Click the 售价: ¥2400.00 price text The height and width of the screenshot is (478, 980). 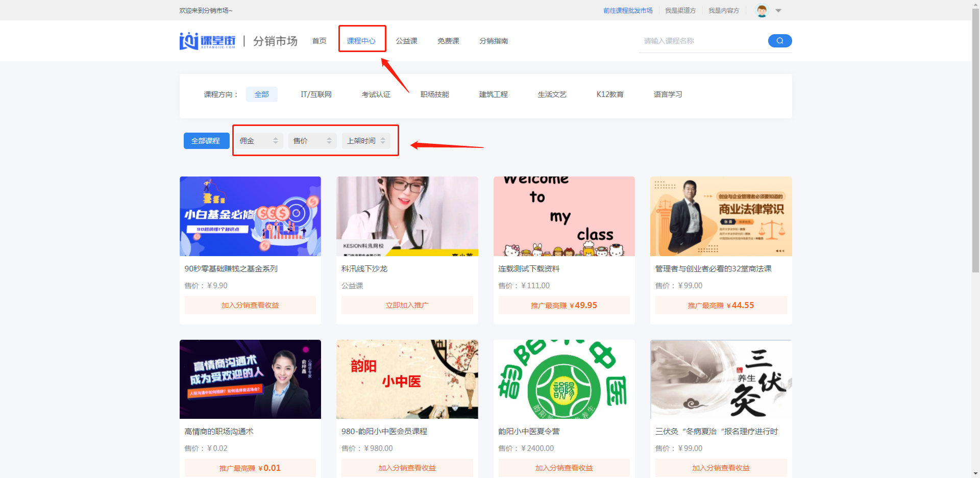tap(526, 448)
